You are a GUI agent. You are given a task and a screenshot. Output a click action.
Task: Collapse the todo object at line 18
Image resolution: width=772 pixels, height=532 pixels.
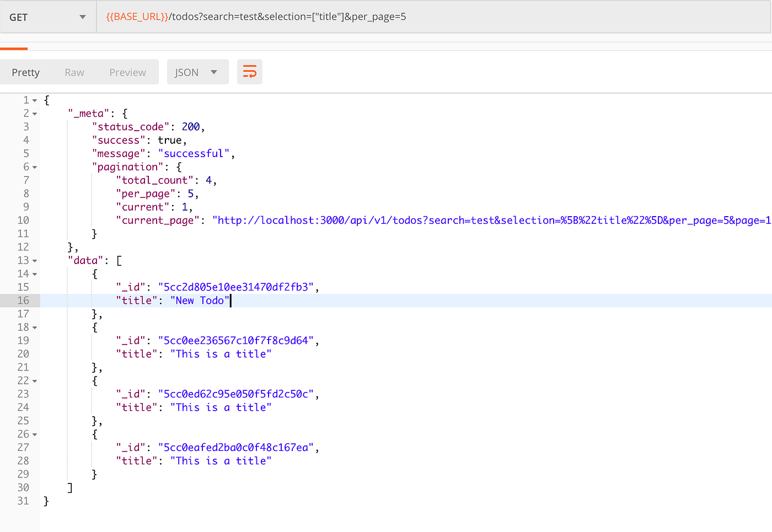pos(34,327)
